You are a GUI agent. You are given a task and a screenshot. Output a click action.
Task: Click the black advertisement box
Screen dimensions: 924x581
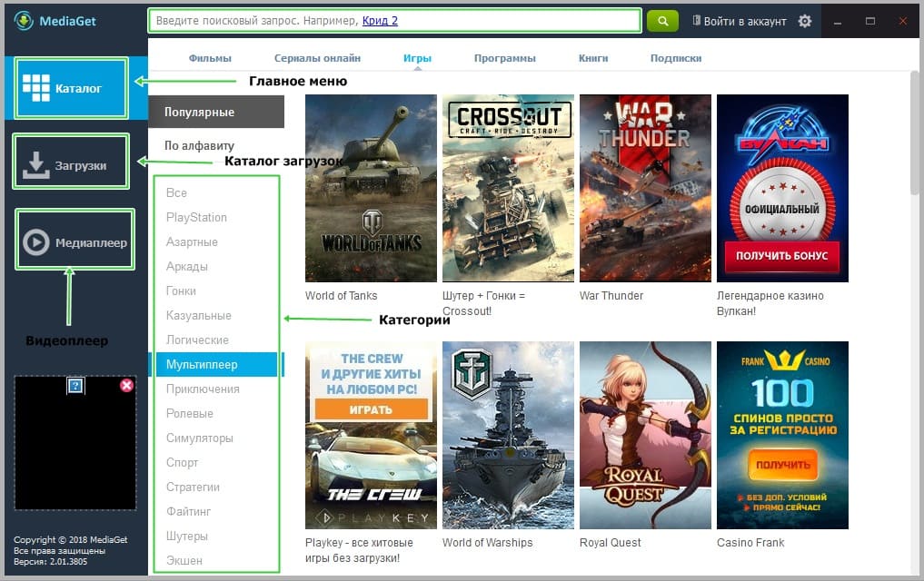coord(75,443)
